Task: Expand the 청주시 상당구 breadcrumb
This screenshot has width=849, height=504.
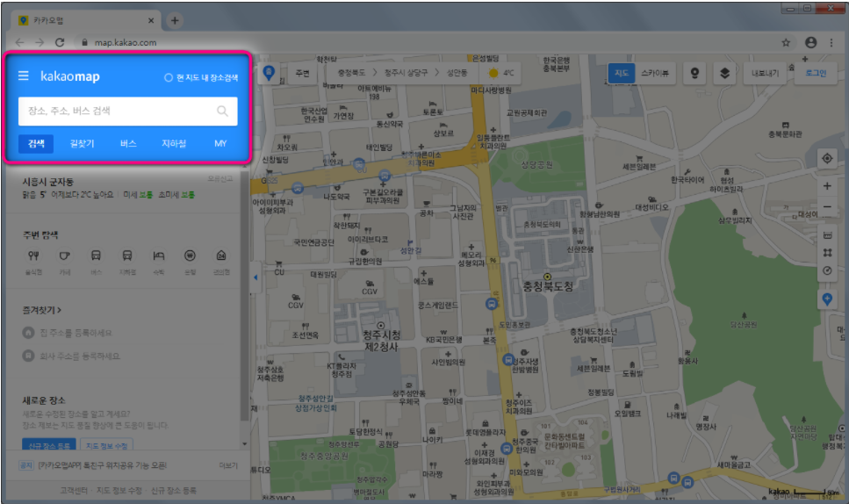Action: pyautogui.click(x=407, y=73)
